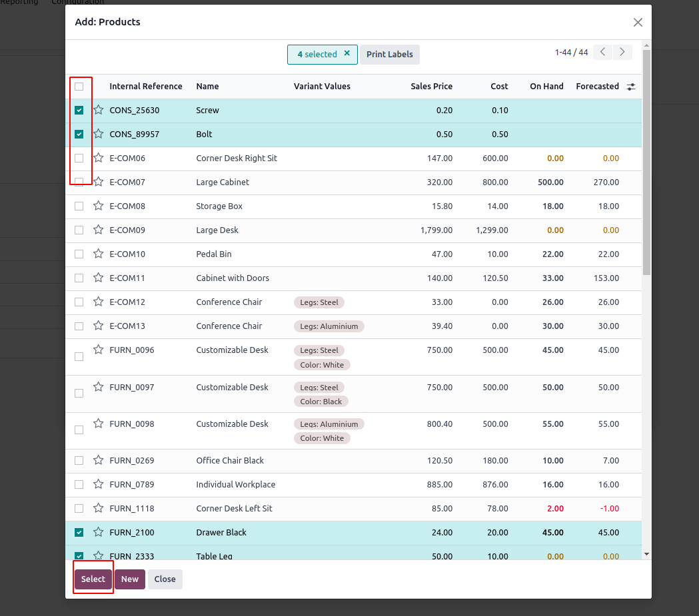Check the E-COM12 Conference Chair checkbox

click(79, 302)
